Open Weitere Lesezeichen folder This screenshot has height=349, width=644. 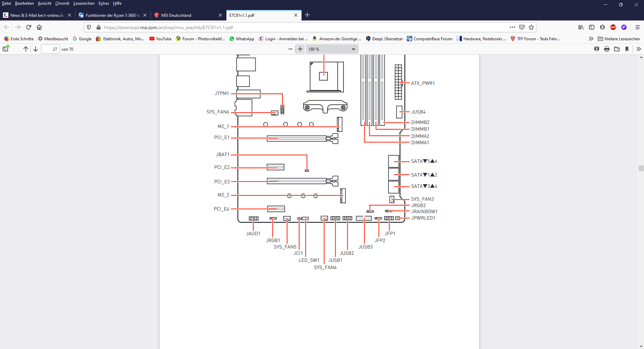coord(619,39)
